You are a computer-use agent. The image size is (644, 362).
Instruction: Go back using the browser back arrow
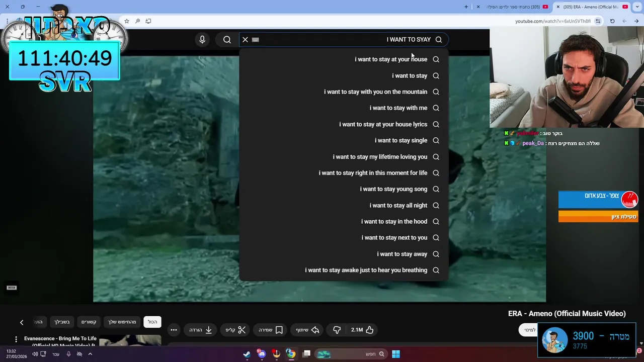(636, 21)
